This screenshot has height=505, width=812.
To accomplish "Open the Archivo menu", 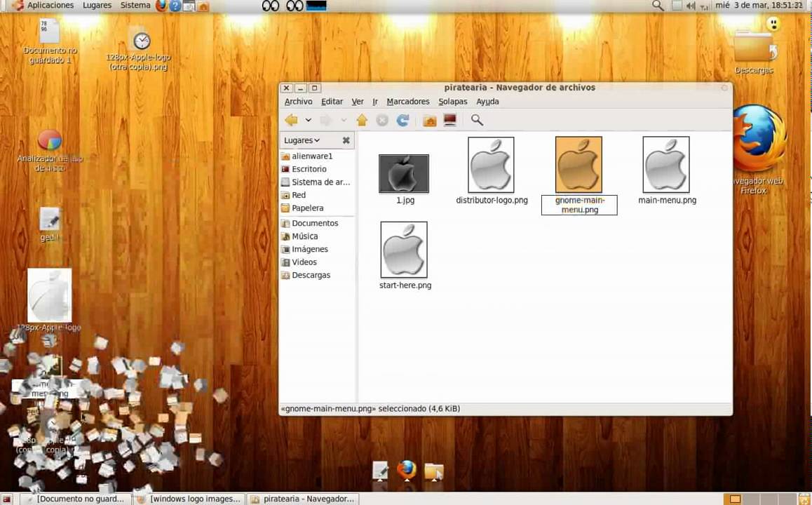I will [x=298, y=102].
